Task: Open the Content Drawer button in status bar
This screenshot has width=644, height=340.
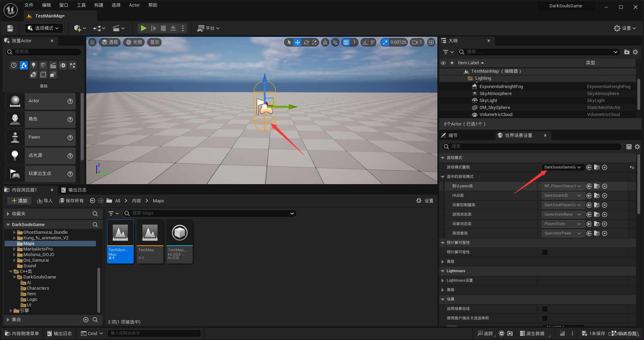Action: tap(22, 334)
